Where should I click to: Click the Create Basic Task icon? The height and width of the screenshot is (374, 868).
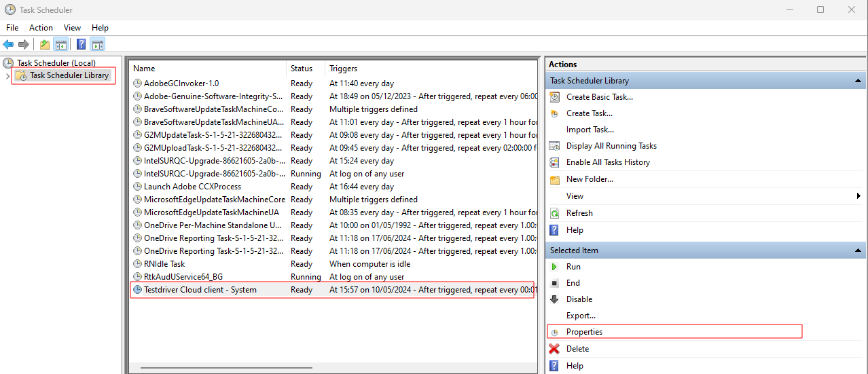click(555, 97)
